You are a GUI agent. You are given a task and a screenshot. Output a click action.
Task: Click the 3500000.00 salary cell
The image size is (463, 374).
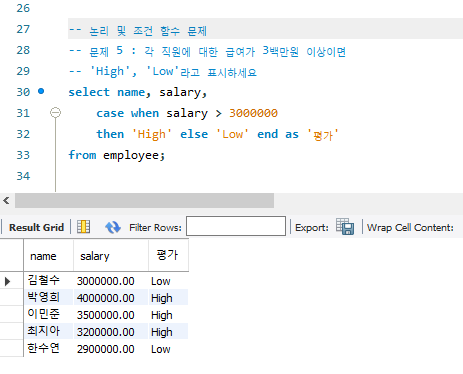pos(111,315)
